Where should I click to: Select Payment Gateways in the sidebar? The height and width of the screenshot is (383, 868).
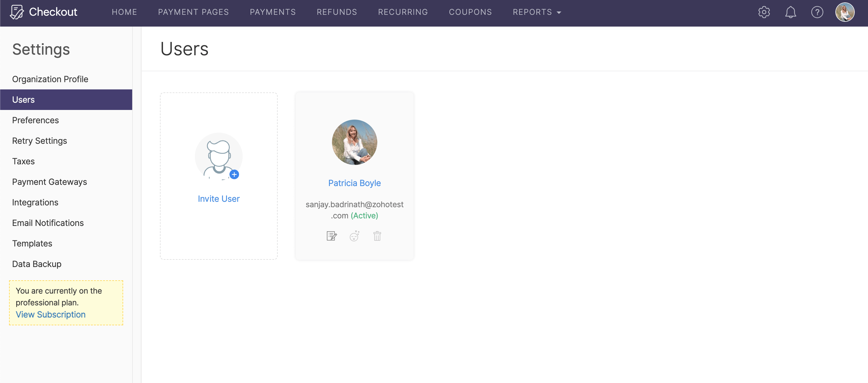(49, 182)
